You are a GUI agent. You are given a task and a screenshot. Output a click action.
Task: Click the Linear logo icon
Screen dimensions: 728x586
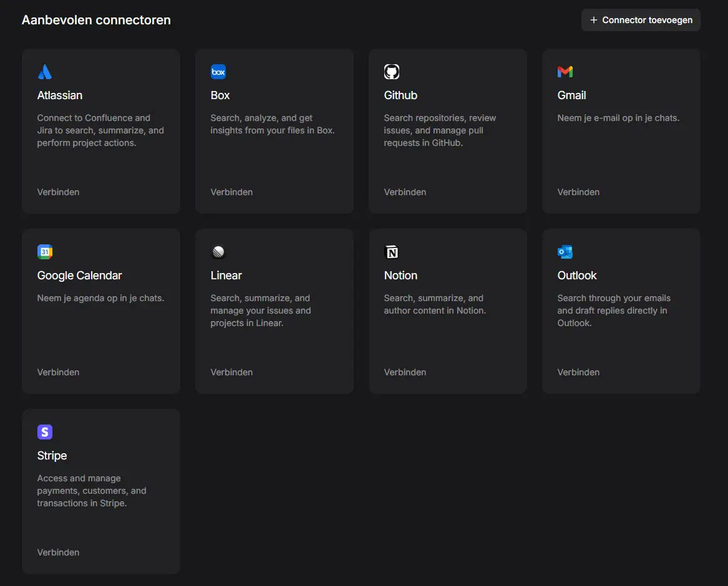[218, 252]
